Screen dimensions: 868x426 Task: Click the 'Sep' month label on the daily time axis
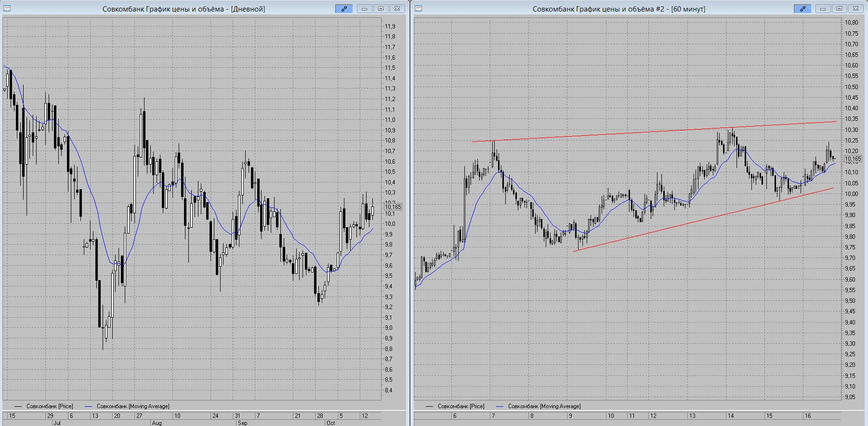coord(243,423)
